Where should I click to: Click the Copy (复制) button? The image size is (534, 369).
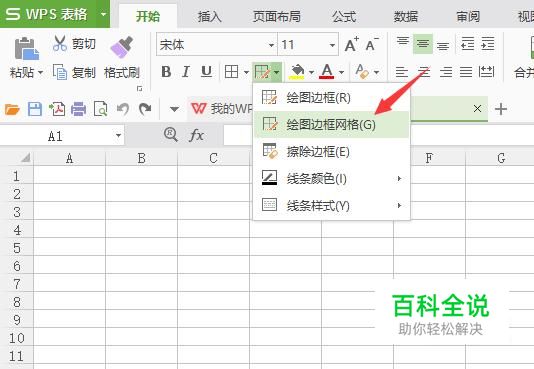pos(74,72)
